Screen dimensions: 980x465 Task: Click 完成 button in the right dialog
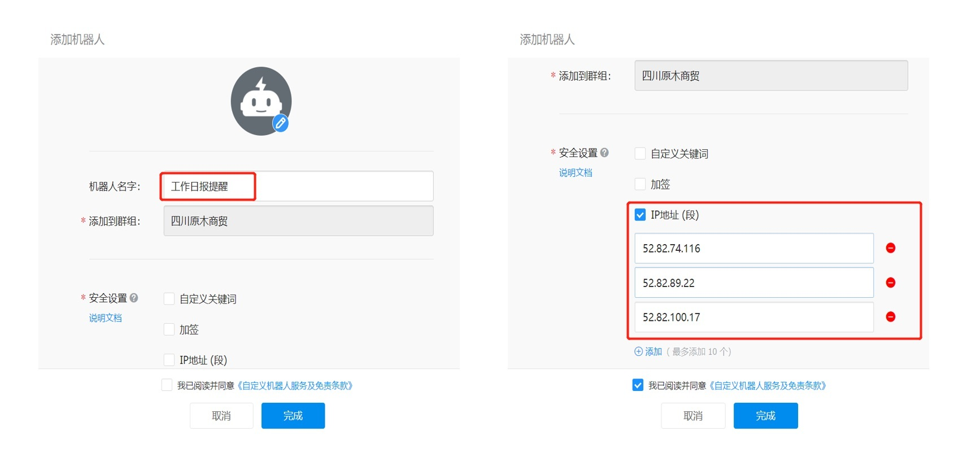point(765,416)
